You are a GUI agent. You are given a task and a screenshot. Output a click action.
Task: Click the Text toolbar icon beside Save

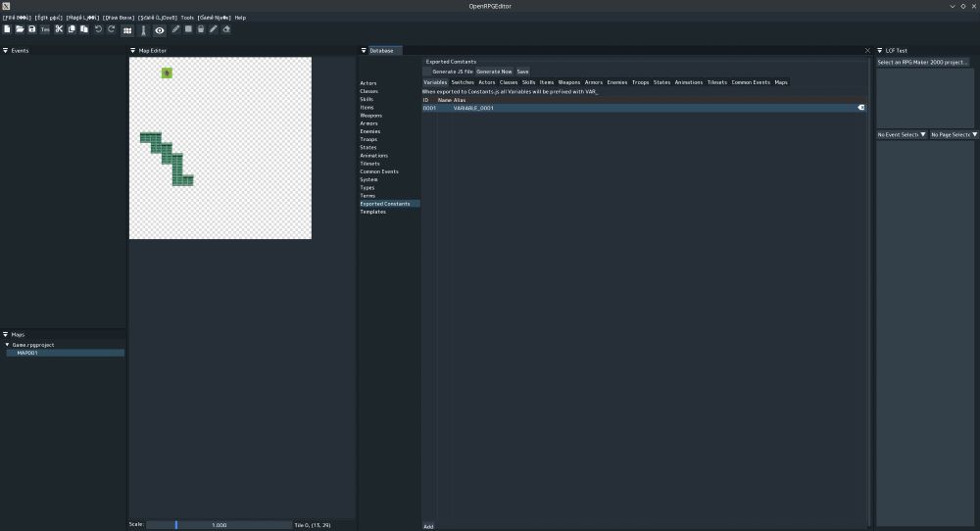pos(45,29)
